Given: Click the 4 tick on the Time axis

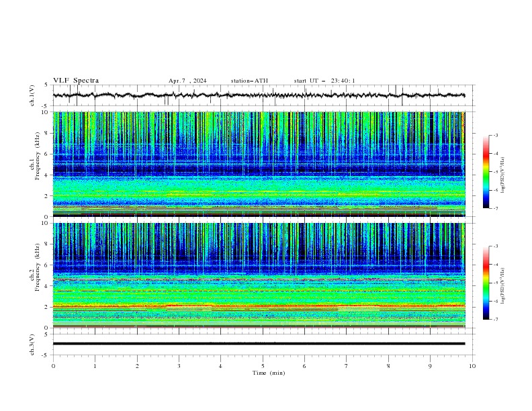Looking at the screenshot, I should coord(220,366).
